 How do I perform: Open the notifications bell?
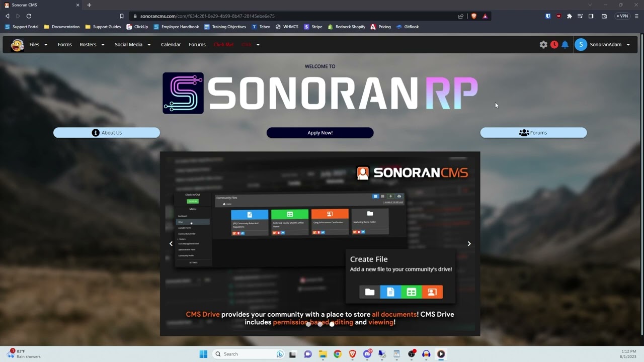(565, 45)
